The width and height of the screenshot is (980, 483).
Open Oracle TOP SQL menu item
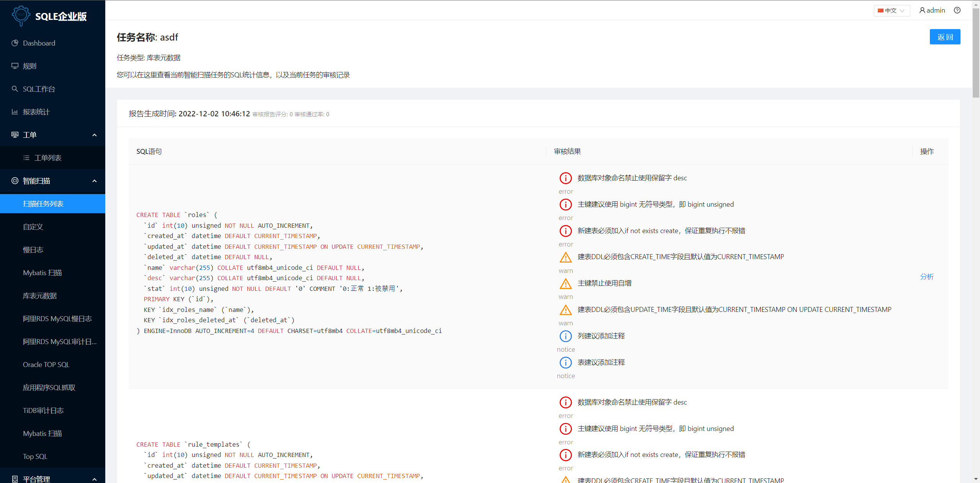(x=52, y=364)
